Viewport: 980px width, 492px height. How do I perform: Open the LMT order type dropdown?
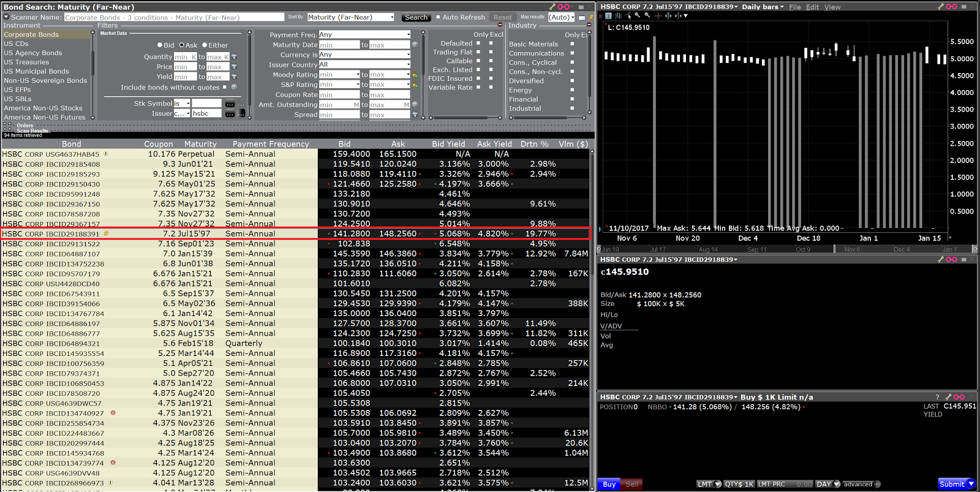click(x=709, y=484)
